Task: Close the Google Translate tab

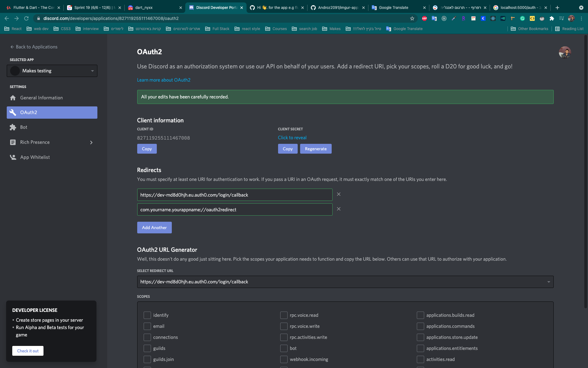Action: pos(424,8)
